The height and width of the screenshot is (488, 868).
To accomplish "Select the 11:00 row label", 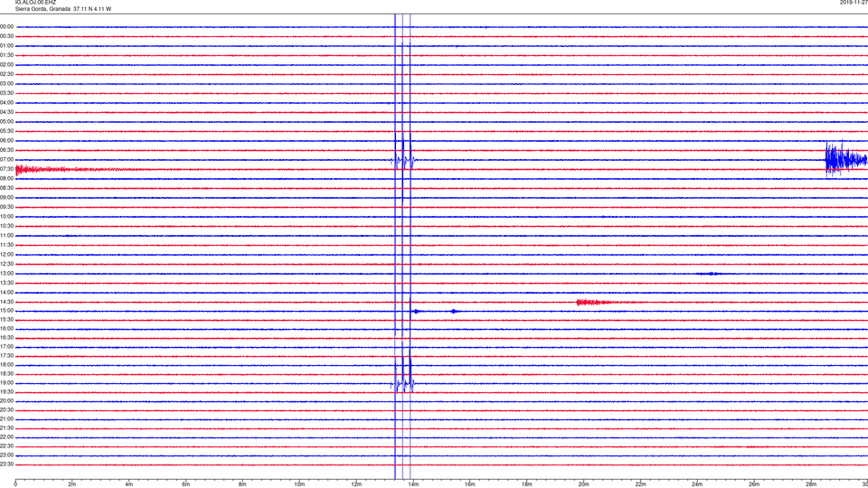I will [6, 236].
